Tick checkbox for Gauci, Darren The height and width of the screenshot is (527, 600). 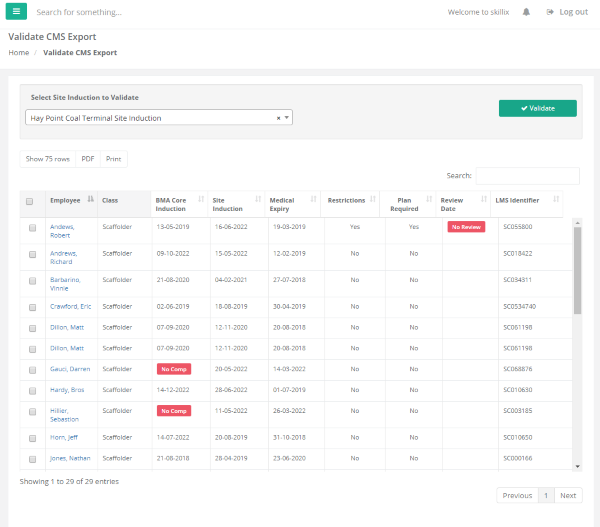tap(33, 370)
